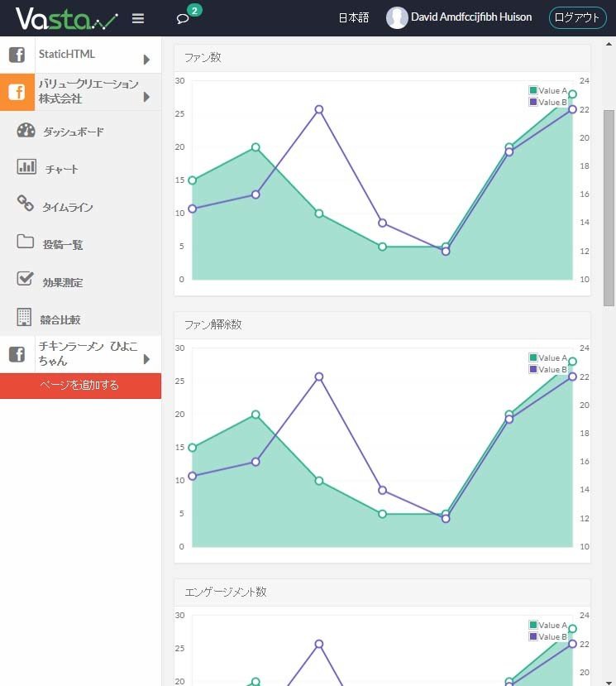This screenshot has height=686, width=616.
Task: Click the building icon for competitor comparison
Action: coord(26,317)
